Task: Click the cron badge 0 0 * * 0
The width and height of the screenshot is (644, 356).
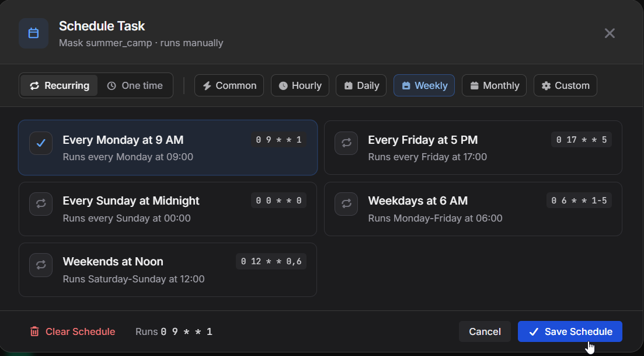Action: coord(279,201)
